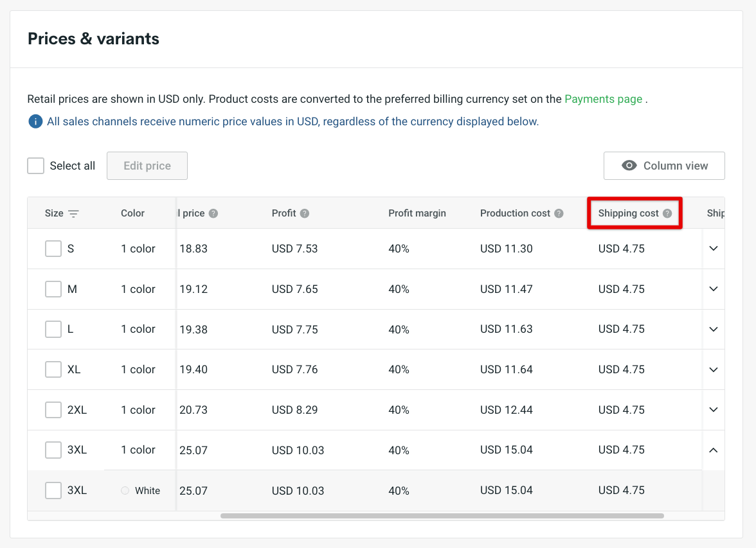756x548 pixels.
Task: Expand the S size row chevron
Action: 713,249
